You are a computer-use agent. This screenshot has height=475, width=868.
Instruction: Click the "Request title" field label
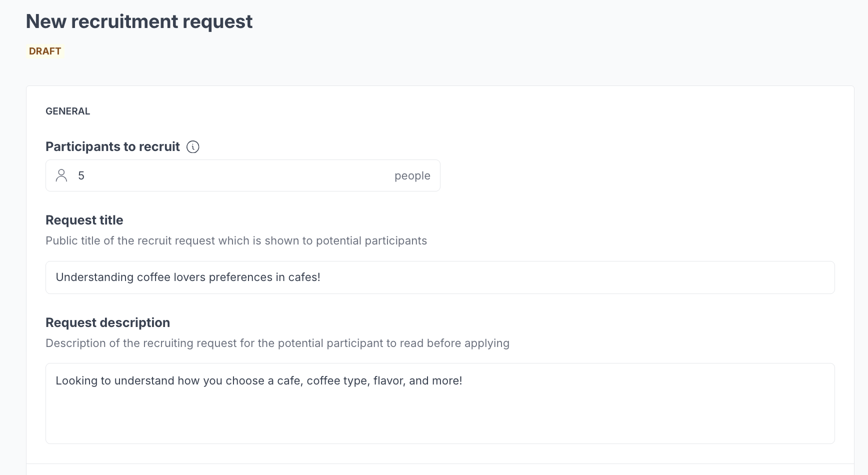pos(84,220)
